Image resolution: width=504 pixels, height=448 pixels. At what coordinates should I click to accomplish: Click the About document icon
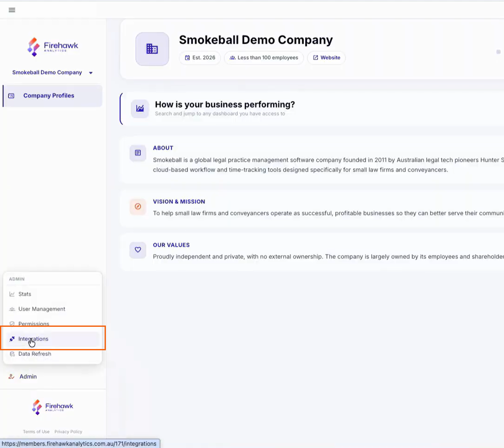138,153
